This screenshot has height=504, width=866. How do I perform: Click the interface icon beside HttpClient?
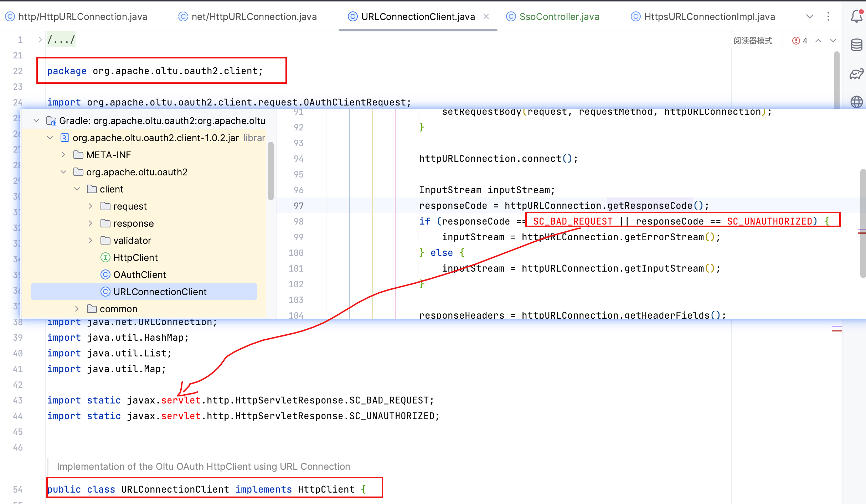click(x=105, y=257)
